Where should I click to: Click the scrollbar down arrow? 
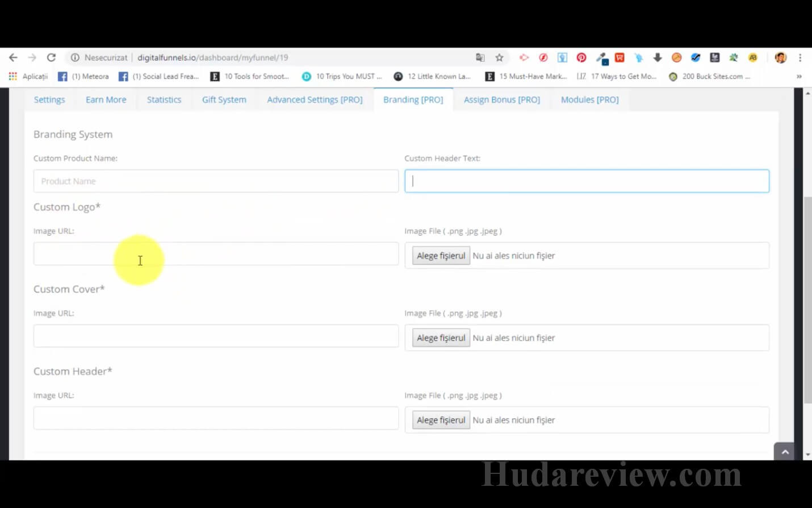point(807,455)
